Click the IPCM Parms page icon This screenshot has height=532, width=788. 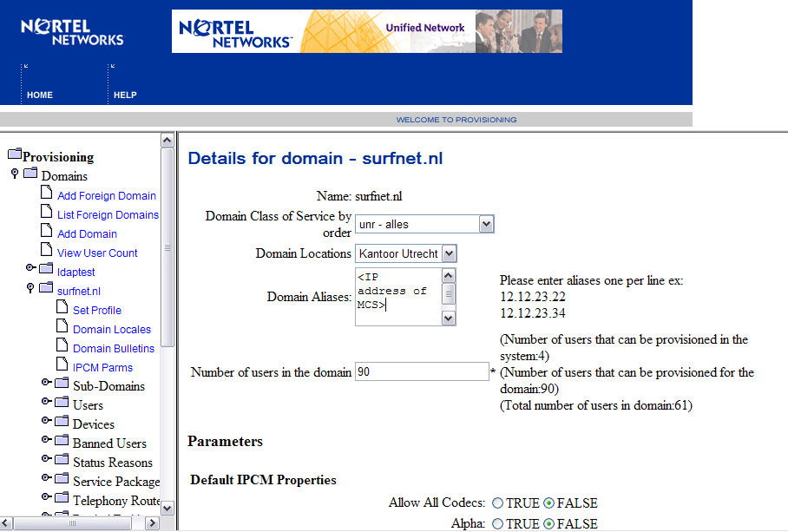[62, 364]
